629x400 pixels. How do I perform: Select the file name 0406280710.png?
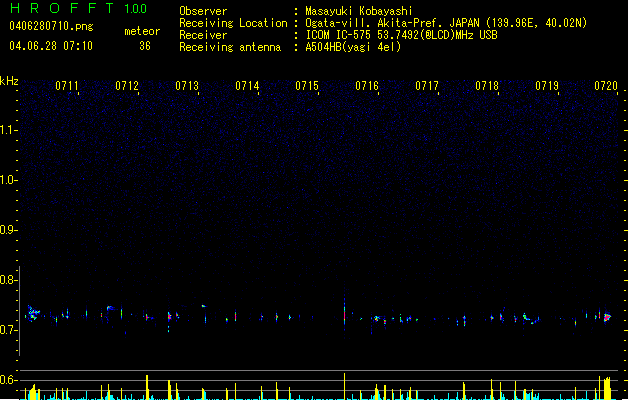point(51,26)
